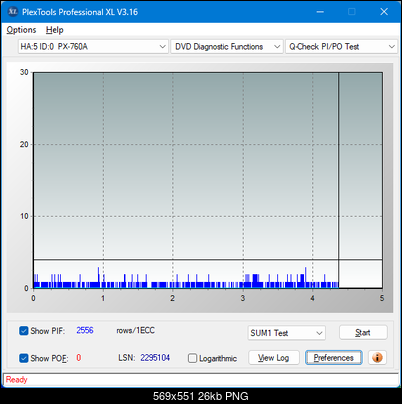Open the Q-Check PI/PO Test dropdown
The width and height of the screenshot is (402, 404).
point(341,47)
